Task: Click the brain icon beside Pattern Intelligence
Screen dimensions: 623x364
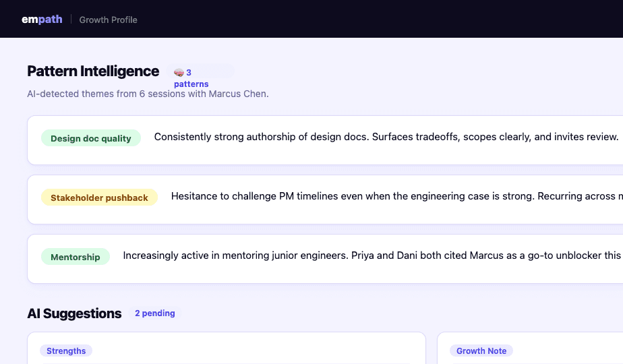Action: (x=179, y=72)
